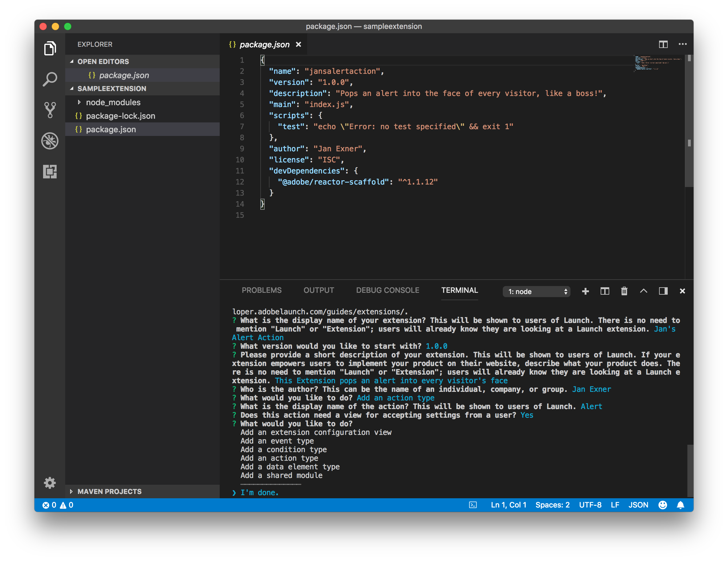The height and width of the screenshot is (561, 728).
Task: Kill the terminal with trash icon
Action: point(624,291)
